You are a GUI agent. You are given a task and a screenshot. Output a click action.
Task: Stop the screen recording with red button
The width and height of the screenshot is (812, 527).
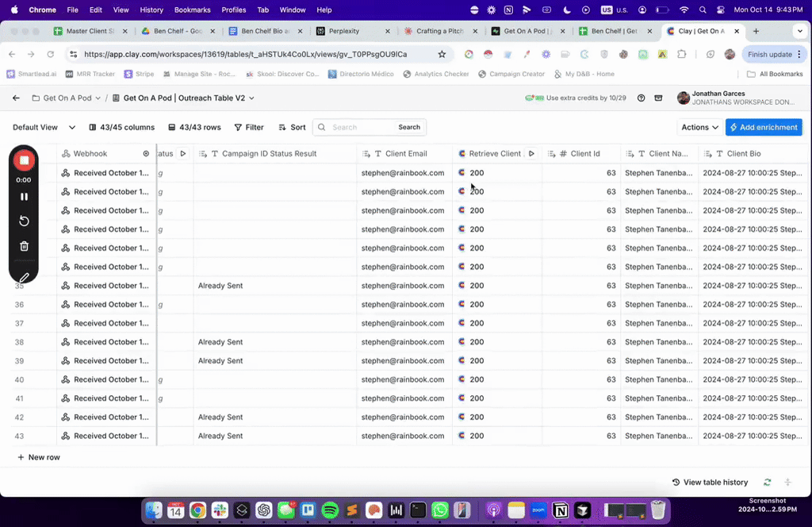coord(24,160)
